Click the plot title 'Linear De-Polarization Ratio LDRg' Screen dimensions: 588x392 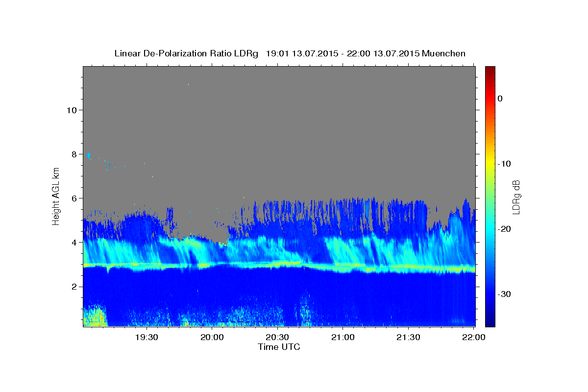tap(186, 53)
